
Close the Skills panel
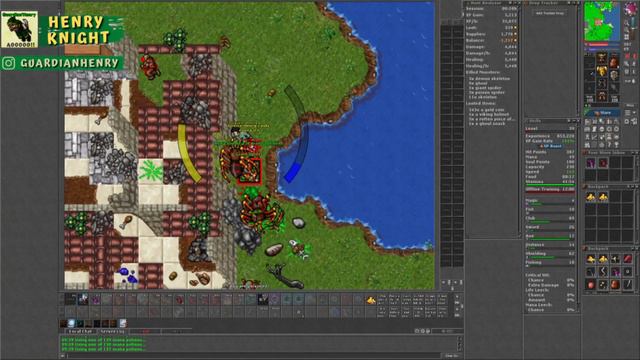click(577, 121)
